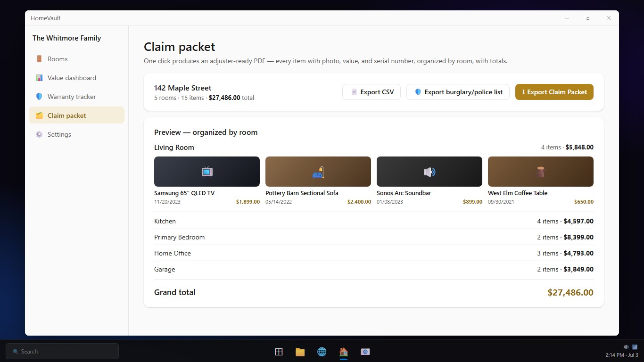Expand the Kitchen room row
This screenshot has height=362, width=644.
click(374, 221)
